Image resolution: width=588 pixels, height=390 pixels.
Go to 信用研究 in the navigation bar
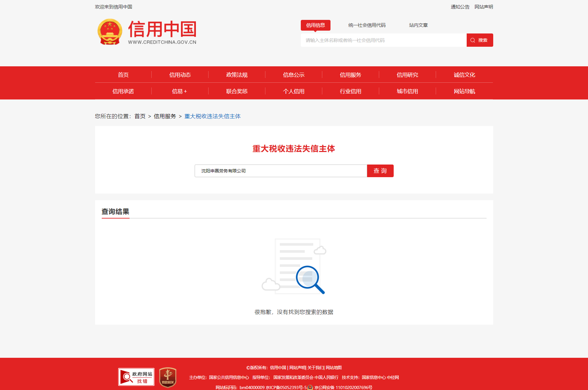[x=407, y=75]
